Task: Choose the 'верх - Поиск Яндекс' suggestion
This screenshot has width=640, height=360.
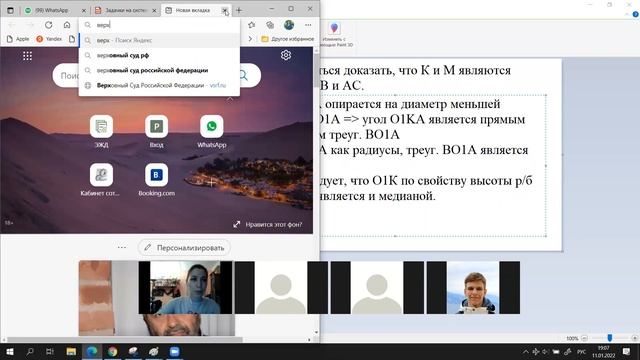Action: (159, 40)
